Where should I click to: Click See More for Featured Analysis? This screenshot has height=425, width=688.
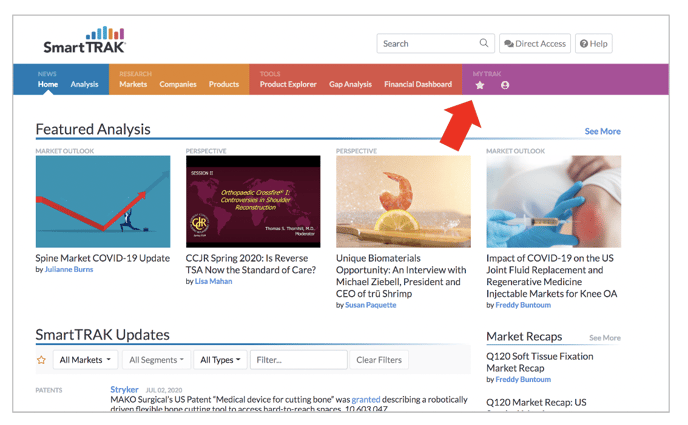[x=602, y=131]
